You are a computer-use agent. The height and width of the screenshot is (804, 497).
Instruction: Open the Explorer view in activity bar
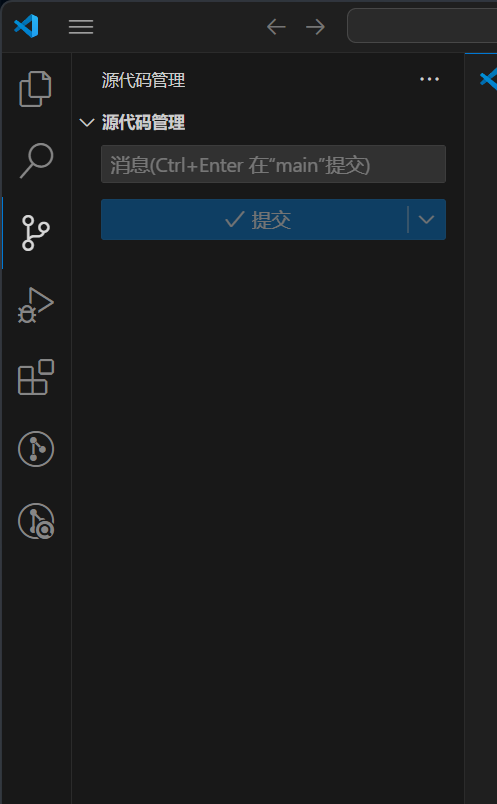click(x=35, y=89)
